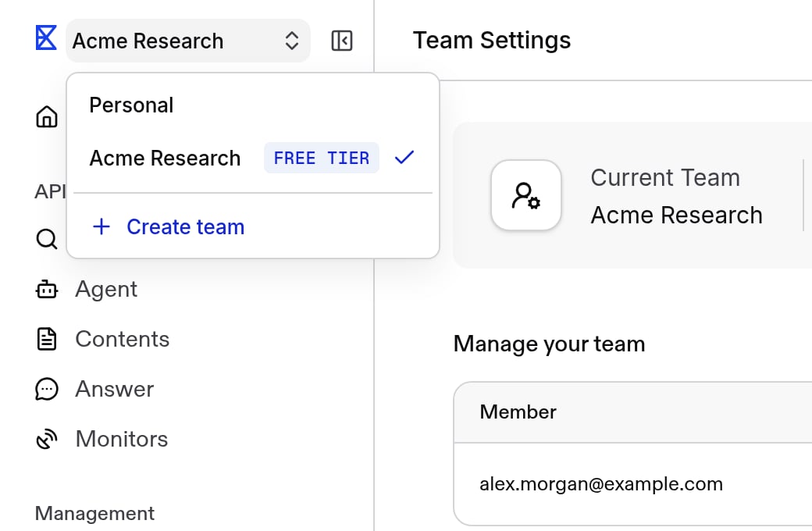The width and height of the screenshot is (812, 531).
Task: Click the Agent robot icon
Action: pyautogui.click(x=47, y=289)
